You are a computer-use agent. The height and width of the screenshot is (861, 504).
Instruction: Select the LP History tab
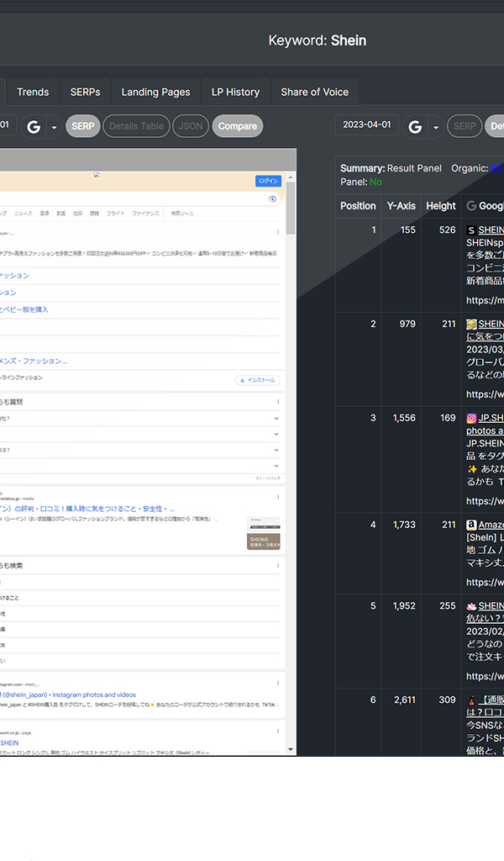(235, 92)
